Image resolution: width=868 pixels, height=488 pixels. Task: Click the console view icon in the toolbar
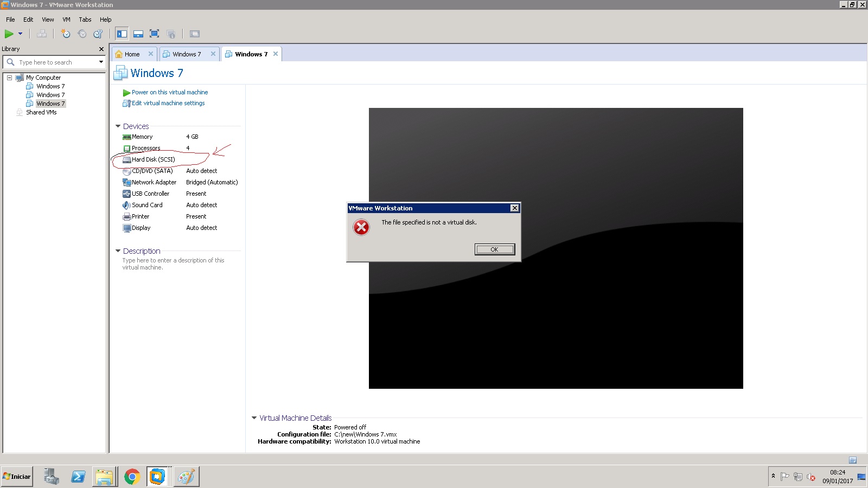coord(195,34)
